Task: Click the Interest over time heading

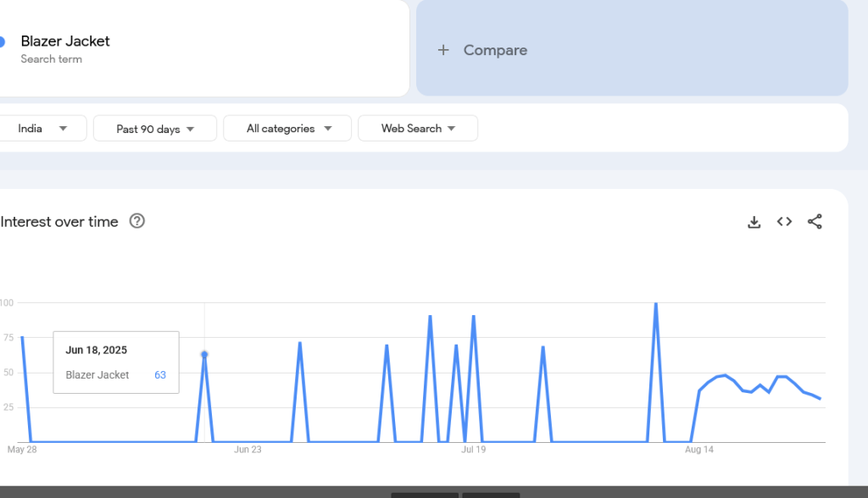Action: click(x=59, y=222)
